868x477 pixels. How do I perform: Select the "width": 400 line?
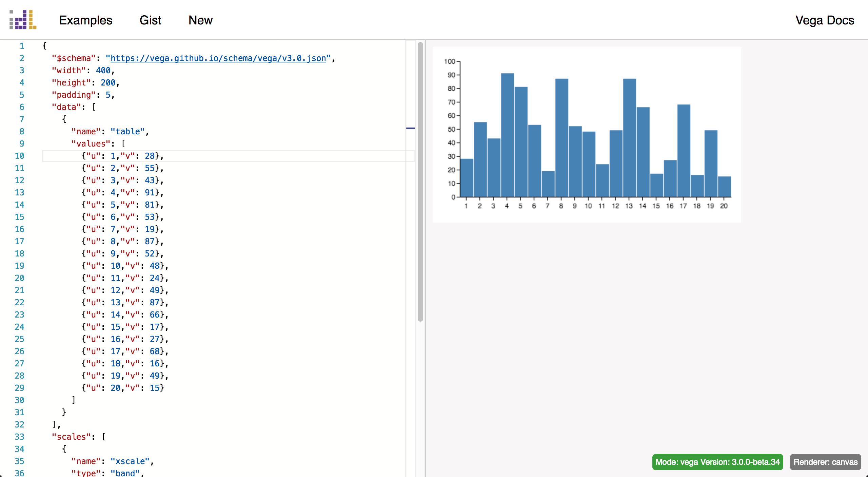coord(83,70)
